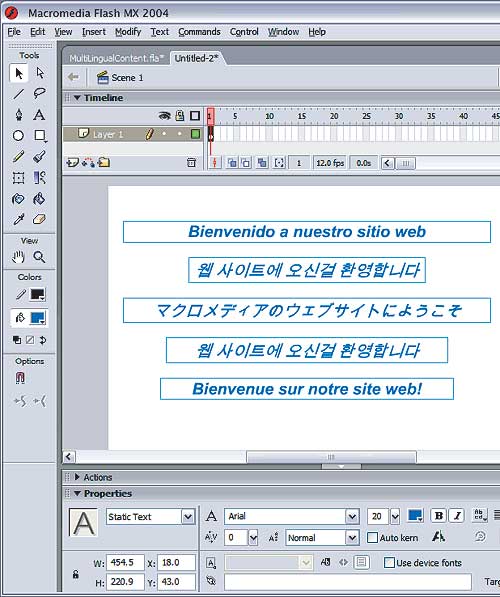Select the Oval tool
500x597 pixels.
(18, 136)
